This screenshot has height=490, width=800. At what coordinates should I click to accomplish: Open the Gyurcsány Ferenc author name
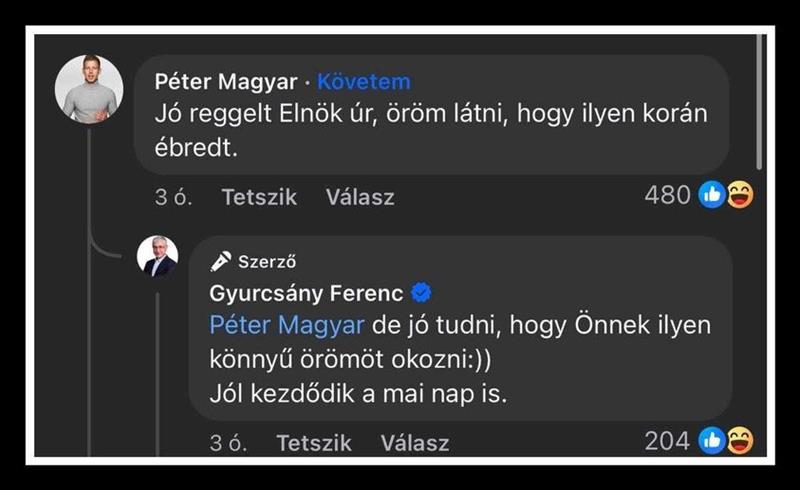tap(307, 293)
